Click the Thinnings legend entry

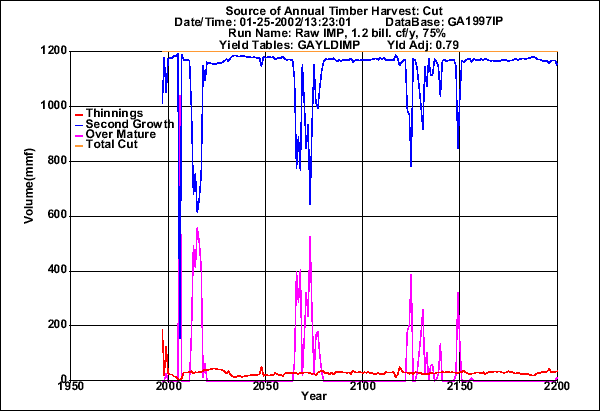click(x=115, y=113)
